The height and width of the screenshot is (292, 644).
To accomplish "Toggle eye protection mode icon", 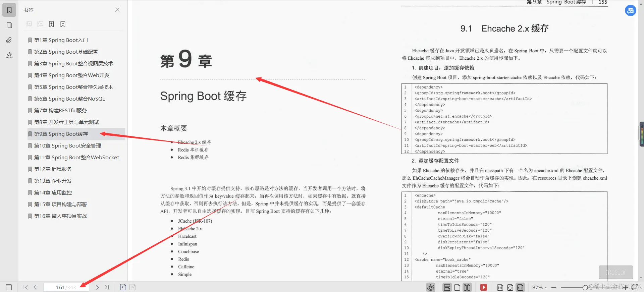I will (x=431, y=287).
